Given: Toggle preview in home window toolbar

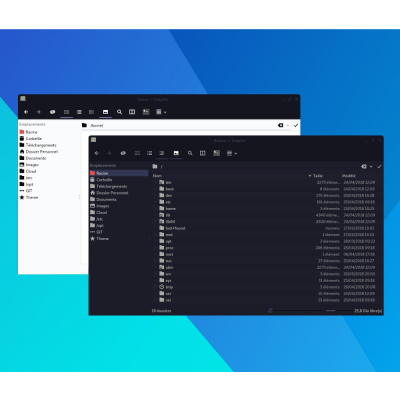Looking at the screenshot, I should coord(105,112).
